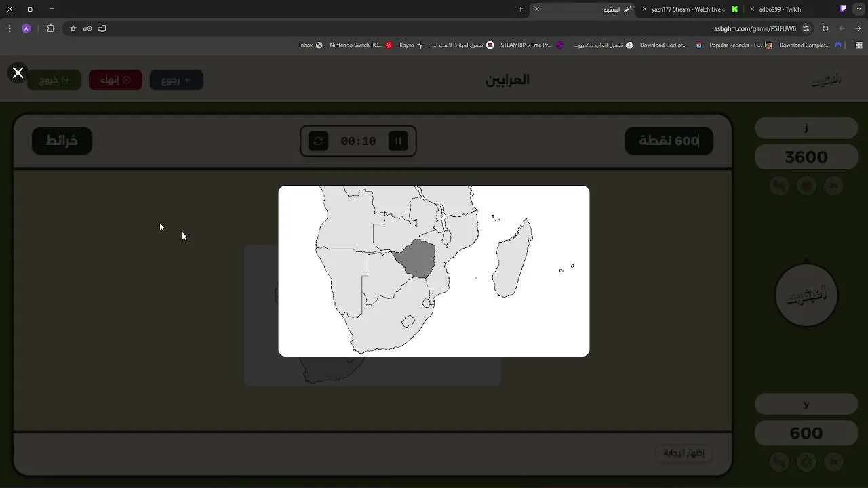Screen dimensions: 868x488
Task: Bookmark this page with the star icon
Action: tap(73, 28)
